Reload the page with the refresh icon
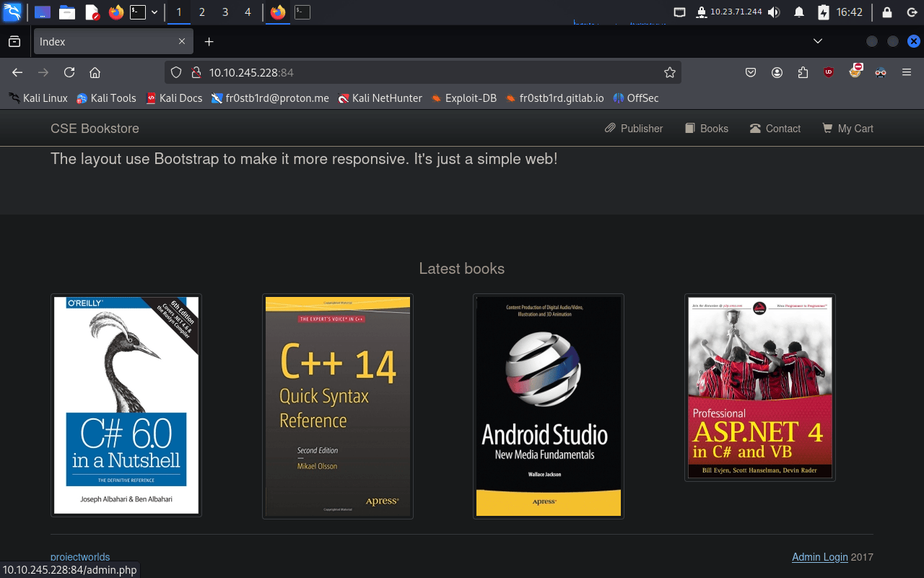This screenshot has height=578, width=924. pyautogui.click(x=69, y=72)
